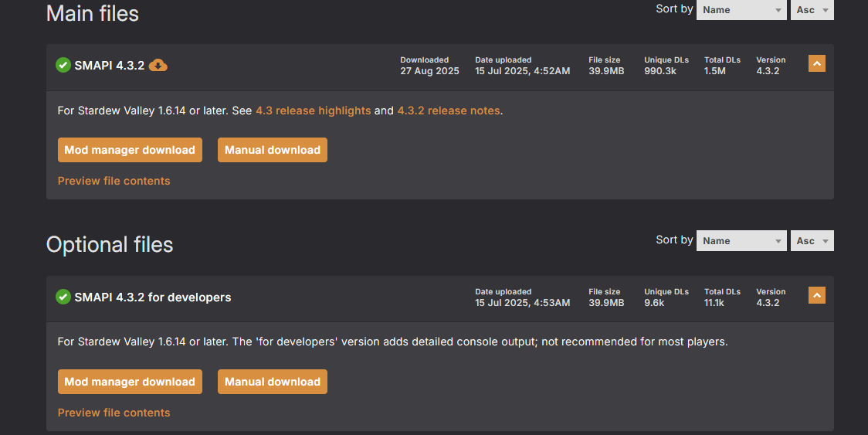Click the SMAPI 4.3.2 main file title
The image size is (868, 435).
pos(110,66)
